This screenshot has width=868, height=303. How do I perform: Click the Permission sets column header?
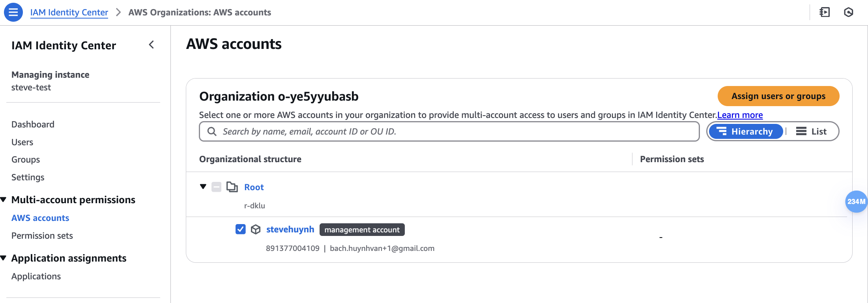click(672, 159)
